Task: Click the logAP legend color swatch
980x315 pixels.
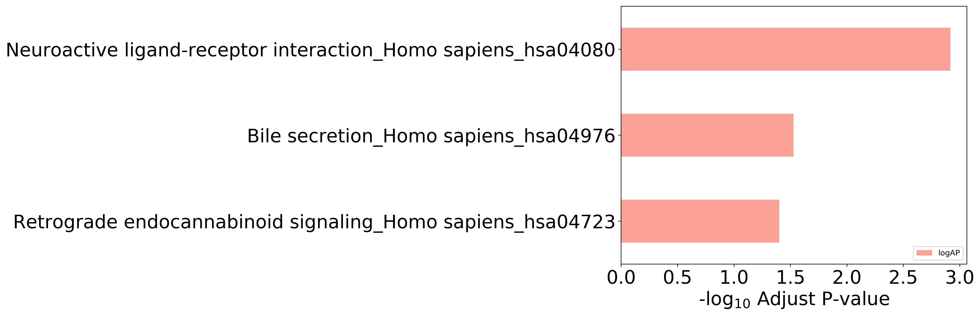Action: 924,253
